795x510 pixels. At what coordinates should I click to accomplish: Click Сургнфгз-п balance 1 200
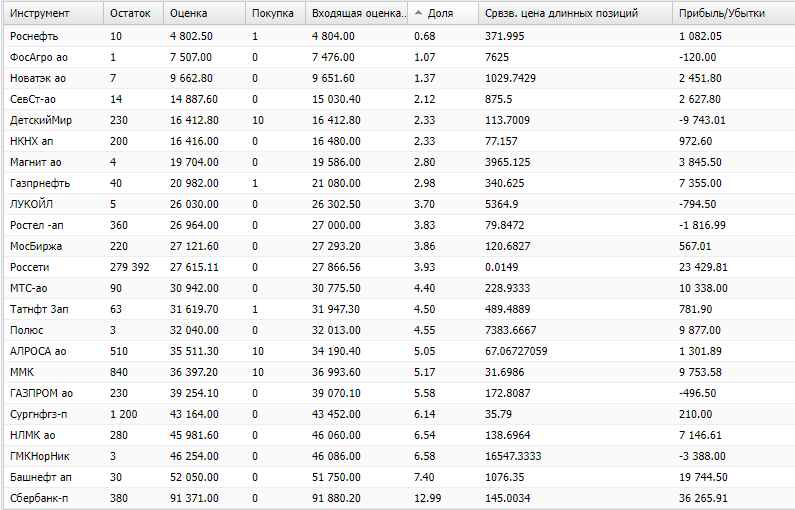tap(124, 415)
